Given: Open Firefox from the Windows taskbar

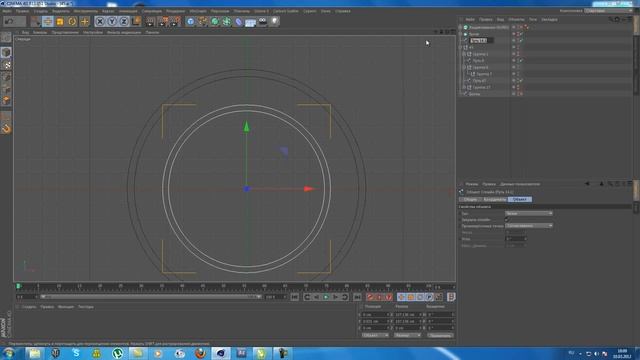Looking at the screenshot, I should pos(200,353).
